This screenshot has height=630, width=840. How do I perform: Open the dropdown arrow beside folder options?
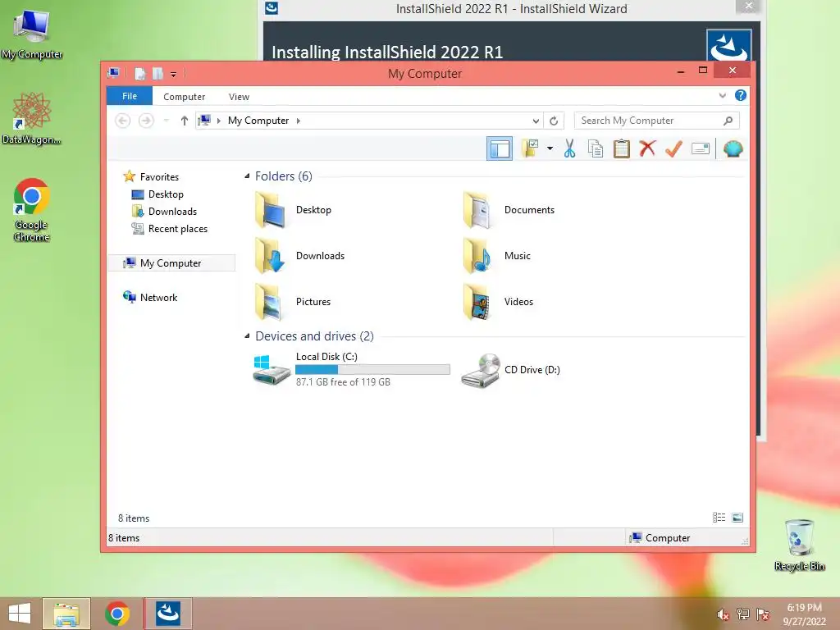tap(550, 148)
